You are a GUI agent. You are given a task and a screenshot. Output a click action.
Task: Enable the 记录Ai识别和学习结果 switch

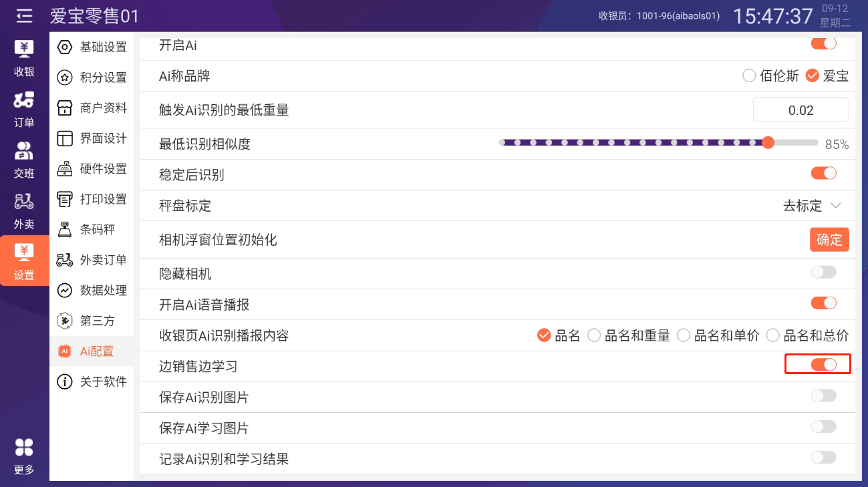823,458
